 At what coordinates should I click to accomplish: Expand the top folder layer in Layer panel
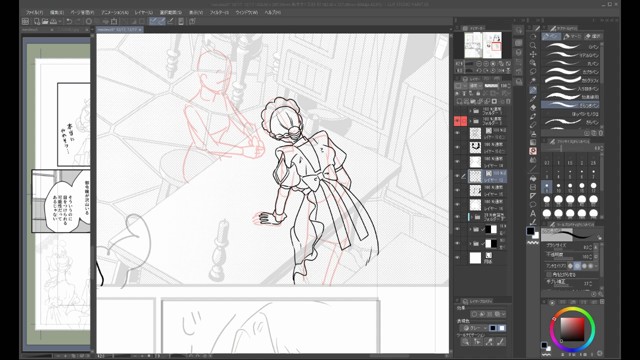[470, 111]
